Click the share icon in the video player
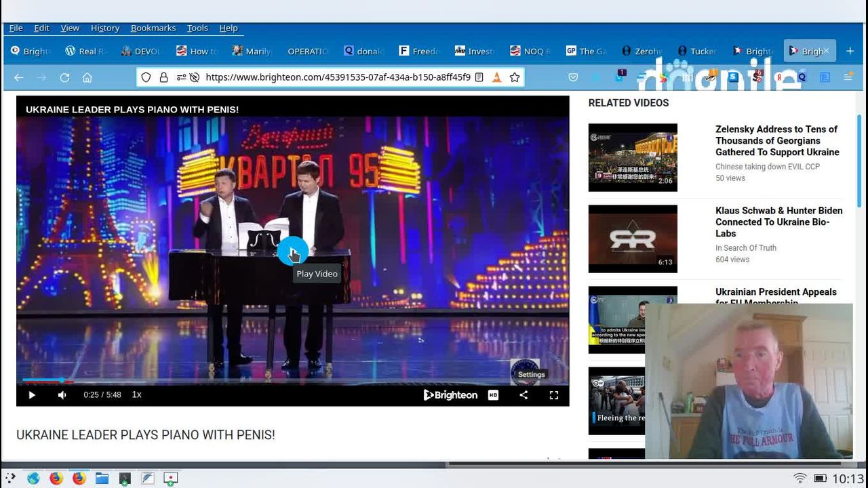The image size is (868, 488). (524, 395)
